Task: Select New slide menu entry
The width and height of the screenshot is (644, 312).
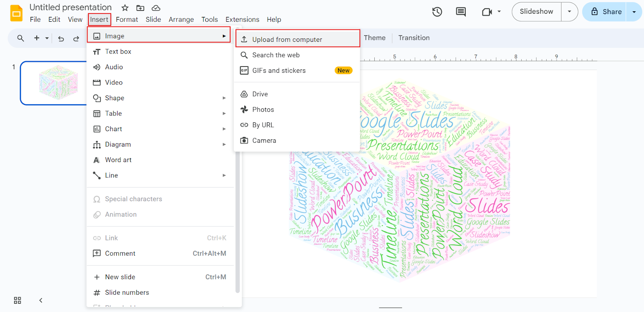Action: 160,277
